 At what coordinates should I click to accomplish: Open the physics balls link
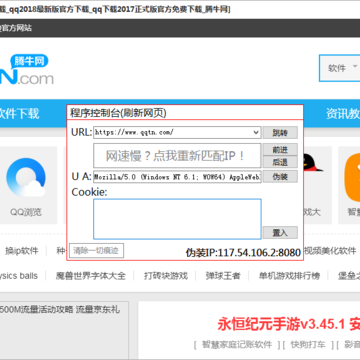[x=19, y=276]
